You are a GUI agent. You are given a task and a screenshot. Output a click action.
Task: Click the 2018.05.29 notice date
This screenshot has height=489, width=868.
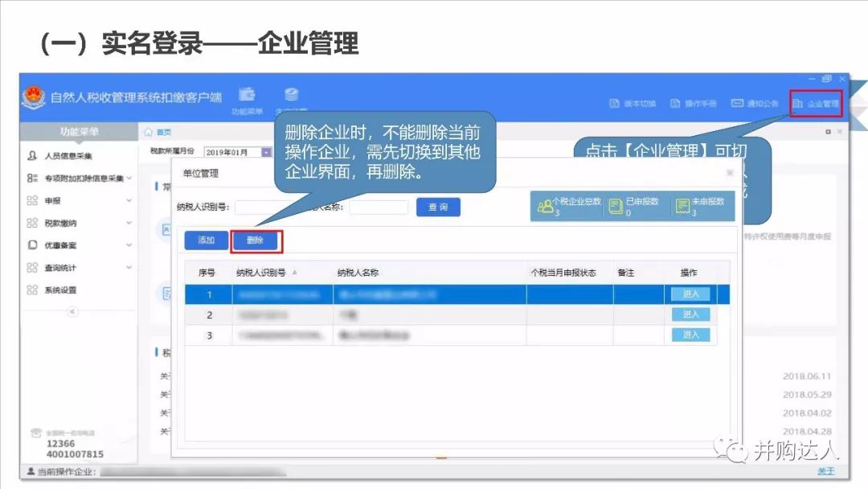807,394
